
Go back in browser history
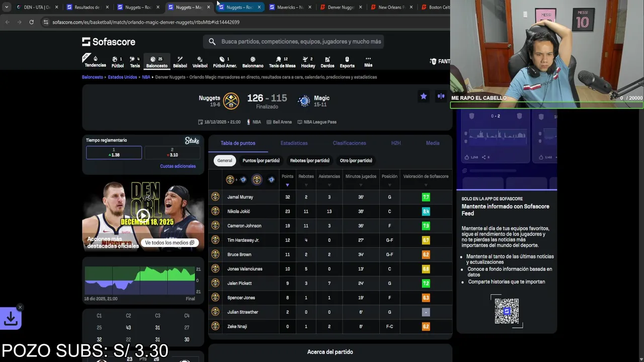(x=7, y=22)
